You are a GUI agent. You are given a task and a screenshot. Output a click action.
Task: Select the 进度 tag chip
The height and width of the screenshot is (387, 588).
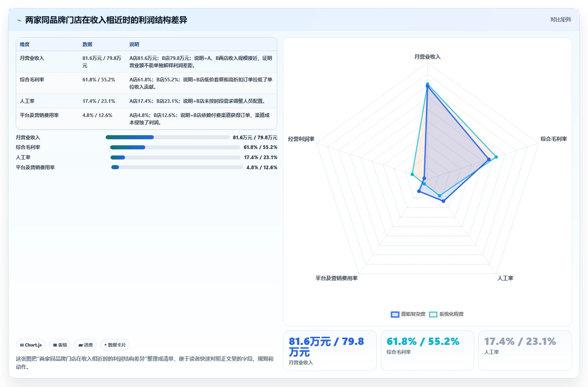(85, 345)
